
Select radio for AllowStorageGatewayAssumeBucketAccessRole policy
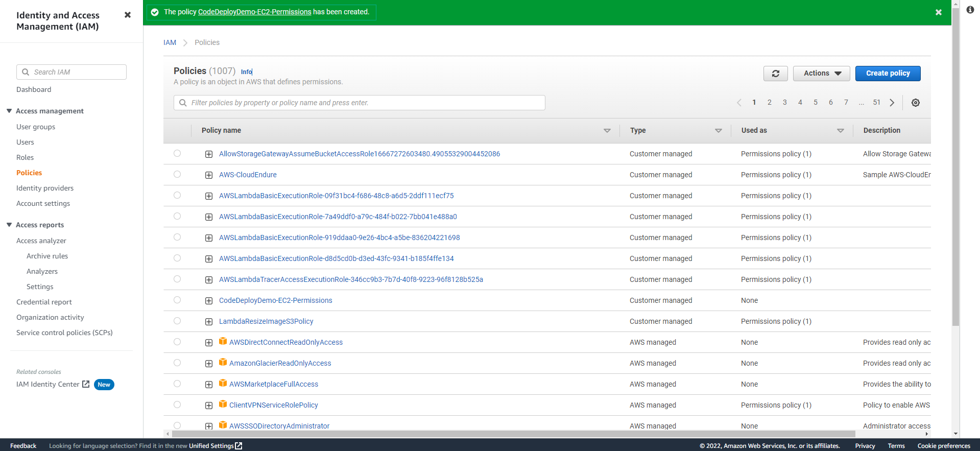pos(177,153)
